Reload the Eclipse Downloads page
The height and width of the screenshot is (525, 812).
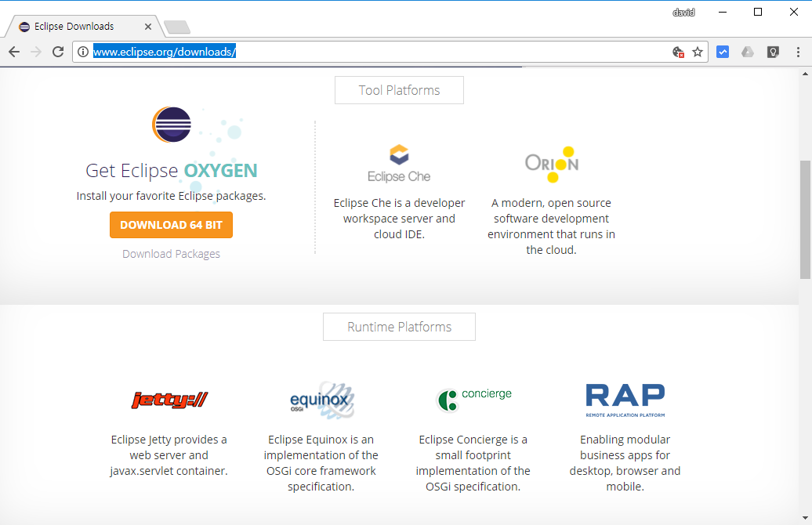tap(58, 52)
